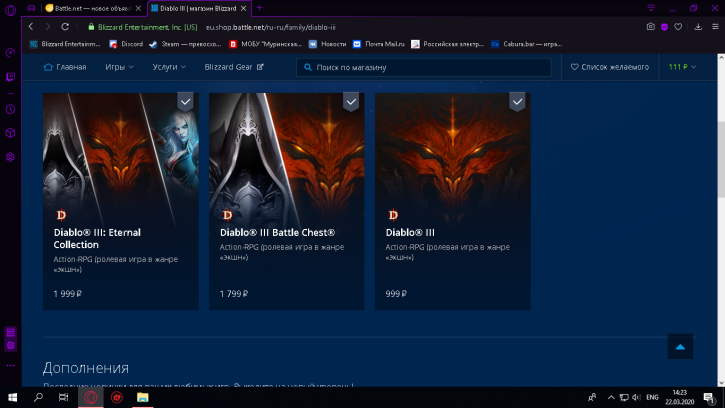Open the taskbar clock and date

click(x=680, y=397)
